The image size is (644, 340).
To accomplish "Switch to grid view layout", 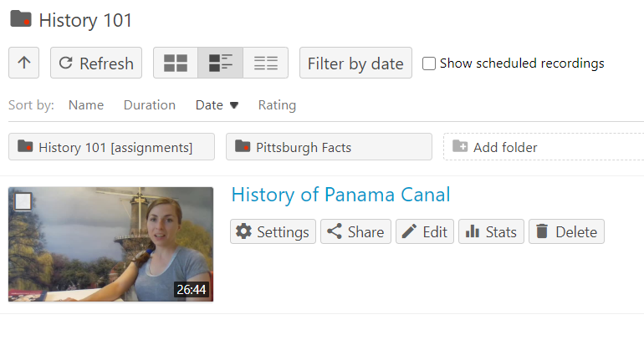I will coord(176,63).
